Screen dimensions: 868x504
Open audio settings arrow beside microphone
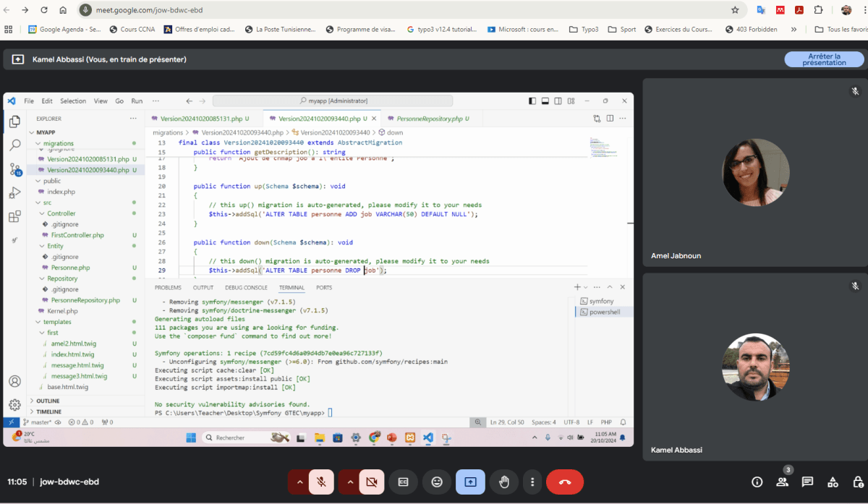tap(299, 482)
